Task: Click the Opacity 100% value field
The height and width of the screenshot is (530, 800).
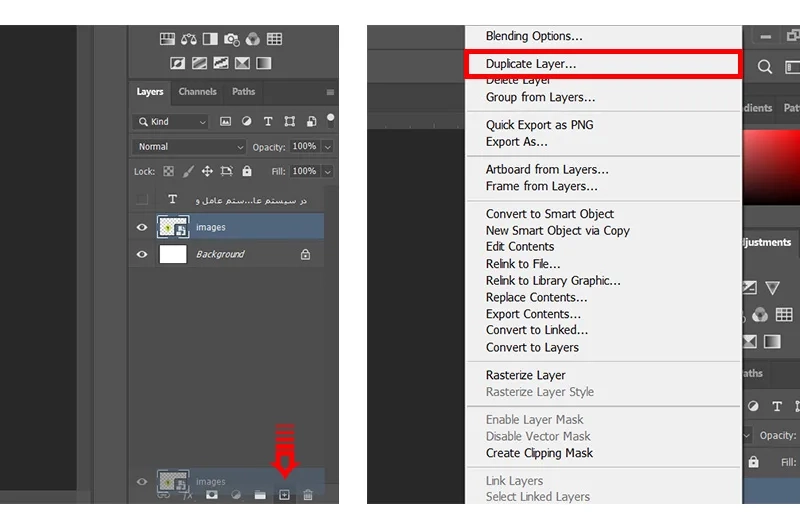Action: click(x=305, y=147)
